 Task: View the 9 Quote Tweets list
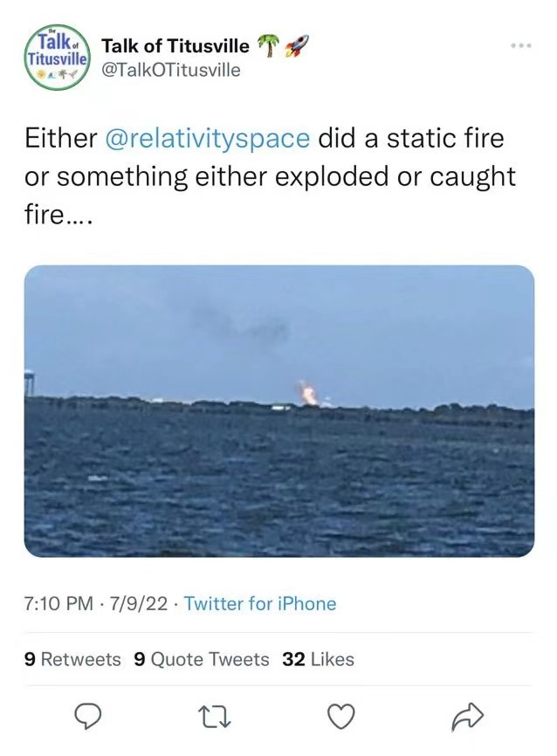[x=202, y=659]
